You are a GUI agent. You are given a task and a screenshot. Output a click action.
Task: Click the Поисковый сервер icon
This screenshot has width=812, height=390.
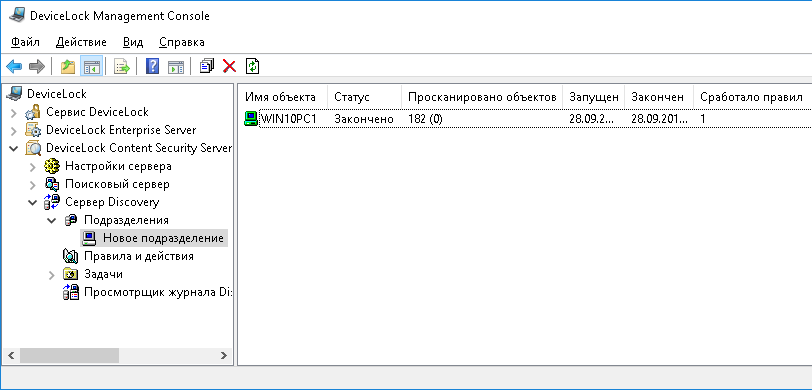(52, 184)
